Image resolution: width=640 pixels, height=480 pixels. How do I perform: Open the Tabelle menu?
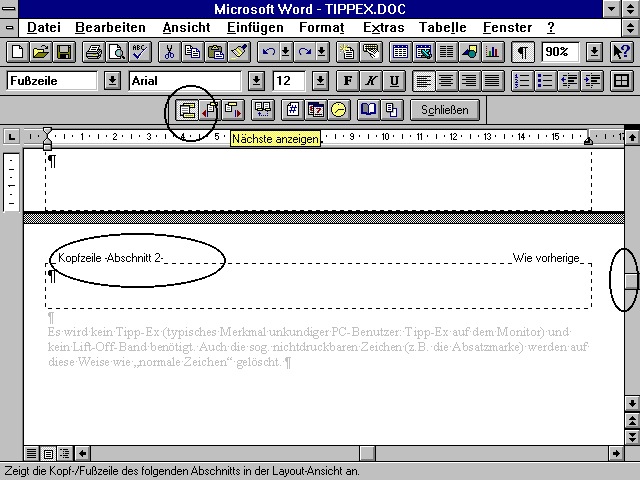442,27
